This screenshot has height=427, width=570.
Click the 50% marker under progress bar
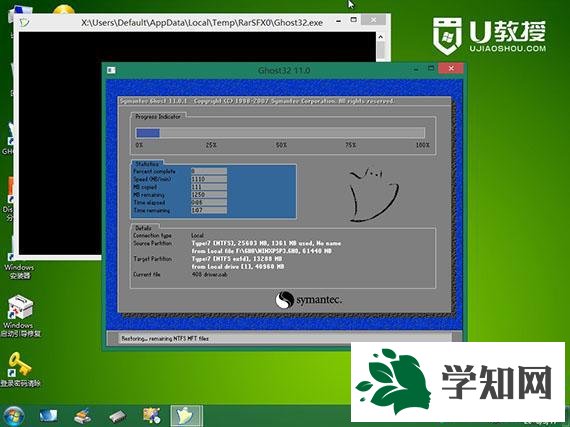[x=281, y=145]
